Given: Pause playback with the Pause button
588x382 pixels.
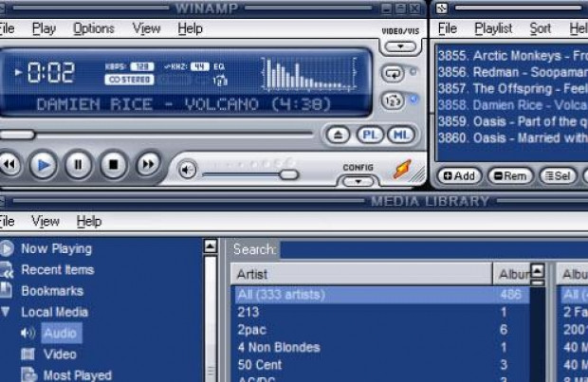Looking at the screenshot, I should [x=78, y=164].
